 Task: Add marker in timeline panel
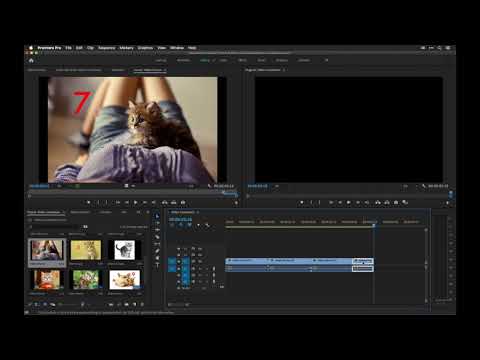(198, 225)
